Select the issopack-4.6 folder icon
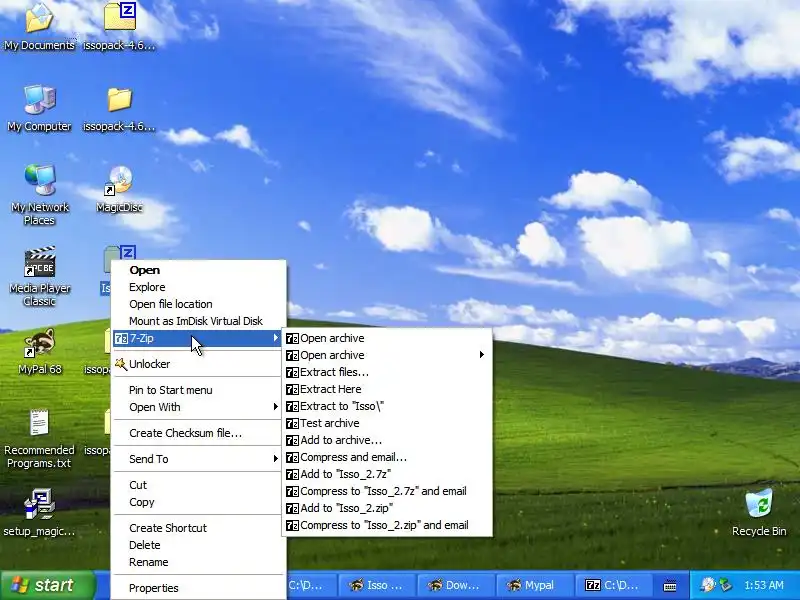Screen dimensions: 800x600 [x=119, y=108]
